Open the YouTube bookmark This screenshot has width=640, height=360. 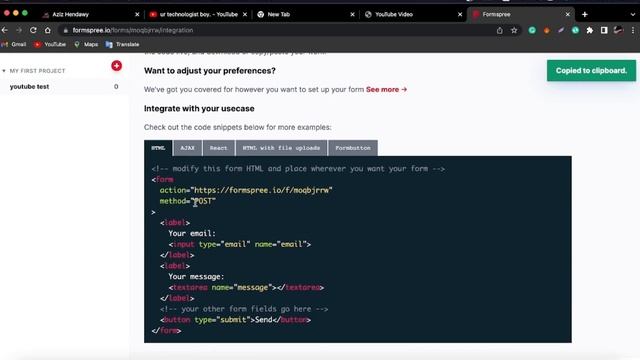[50, 44]
